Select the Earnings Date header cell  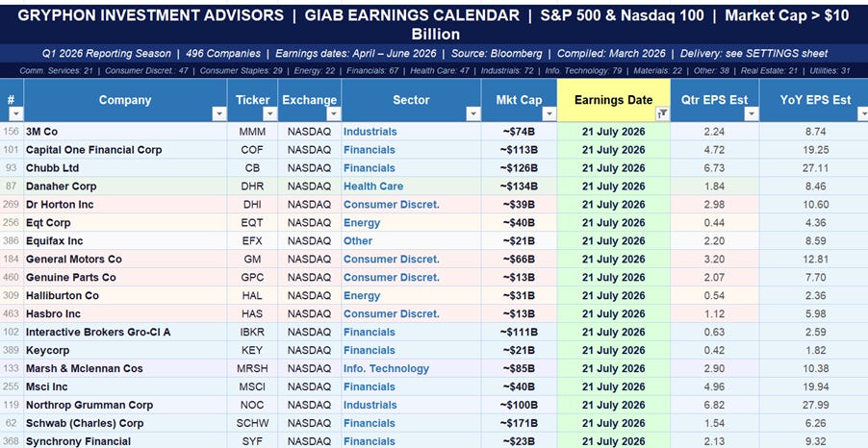coord(613,100)
